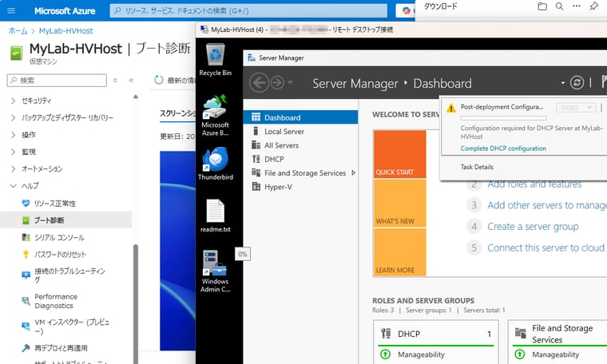
Task: Click the DHCP role tile icon
Action: click(386, 333)
